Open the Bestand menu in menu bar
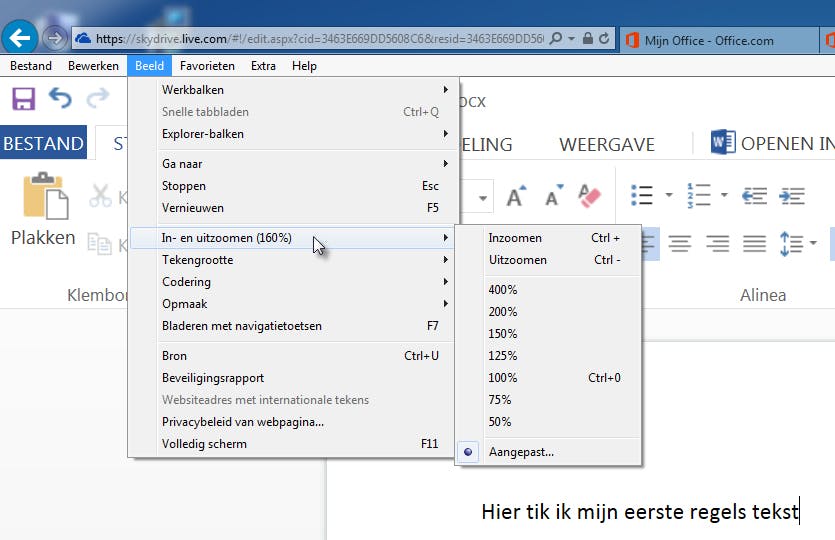The width and height of the screenshot is (835, 540). (x=31, y=66)
